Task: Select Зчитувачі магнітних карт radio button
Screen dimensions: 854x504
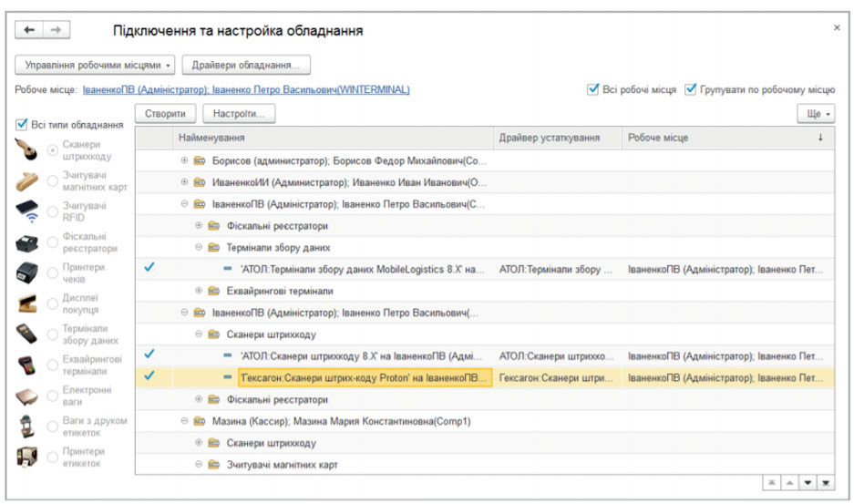Action: pyautogui.click(x=52, y=180)
